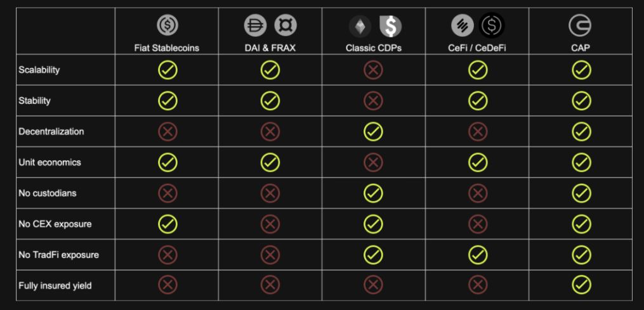Click the Fiat Stablecoins column header
Screen dimensions: 644x310
coord(167,48)
